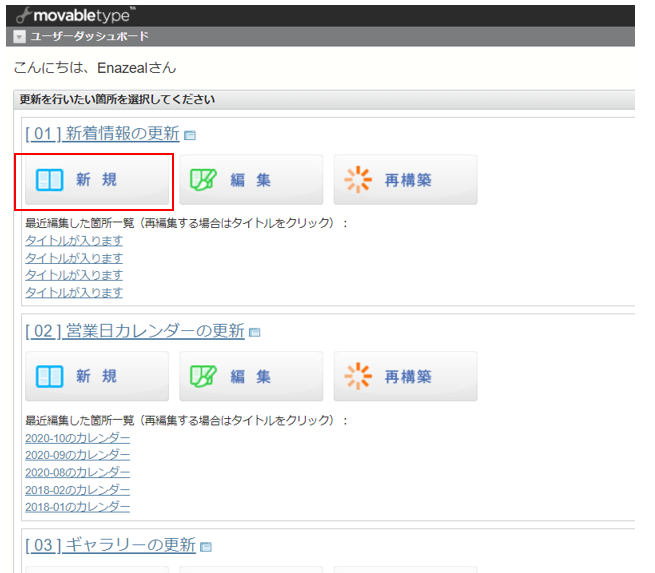Click the small window icon beside ギャラリーの更新
The height and width of the screenshot is (573, 655).
click(x=206, y=547)
